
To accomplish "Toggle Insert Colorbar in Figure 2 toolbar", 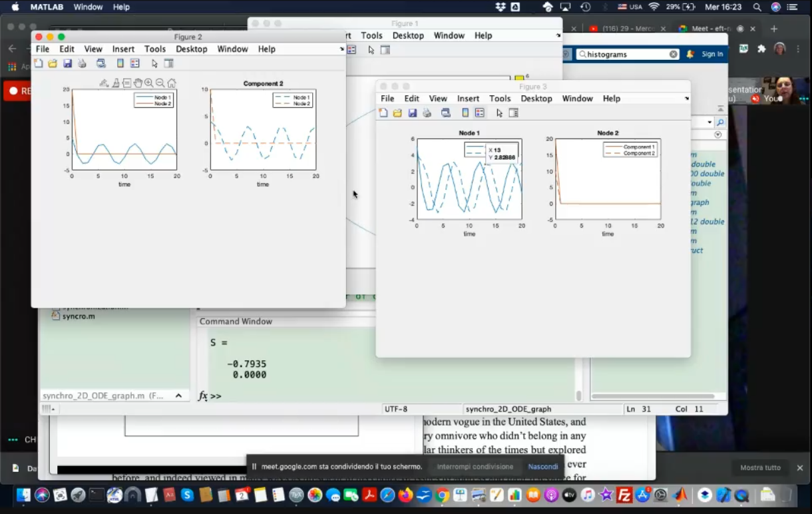I will tap(120, 63).
